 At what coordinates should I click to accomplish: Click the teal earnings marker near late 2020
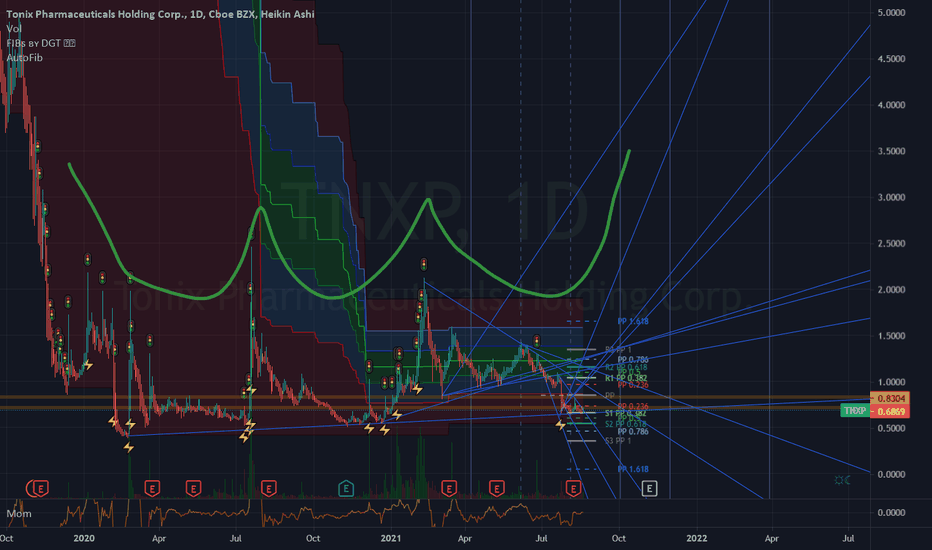click(346, 489)
